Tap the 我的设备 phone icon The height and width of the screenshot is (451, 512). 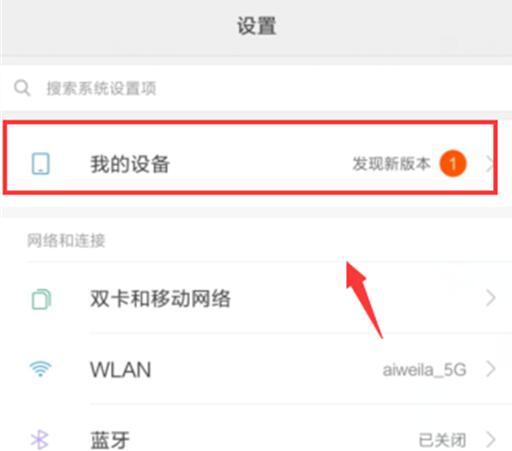[x=41, y=164]
